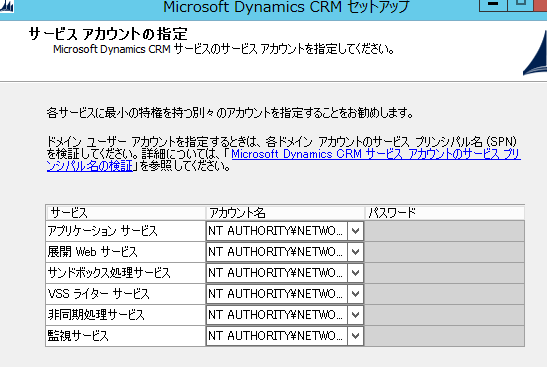This screenshot has width=547, height=367.
Task: Click the サービス アカウントの指定 heading
Action: [108, 34]
